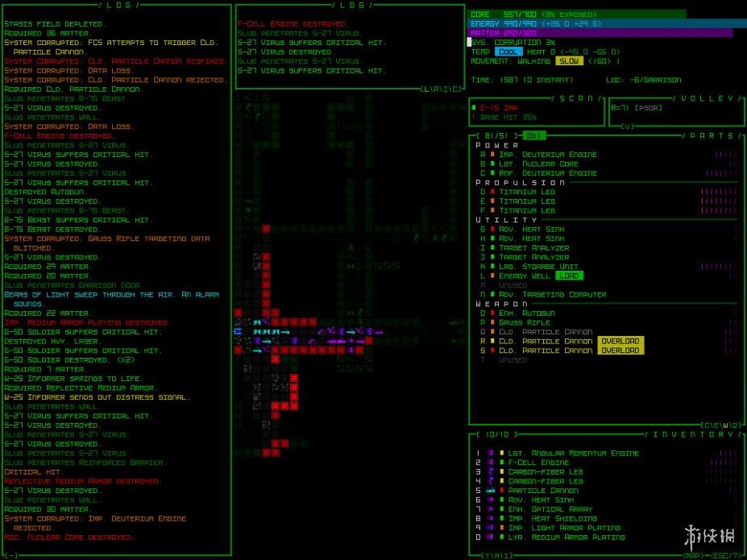Click the icon of inventory slot 4 Carbon-fiber Leg
Viewport: 747px width, 560px height.
(x=490, y=481)
